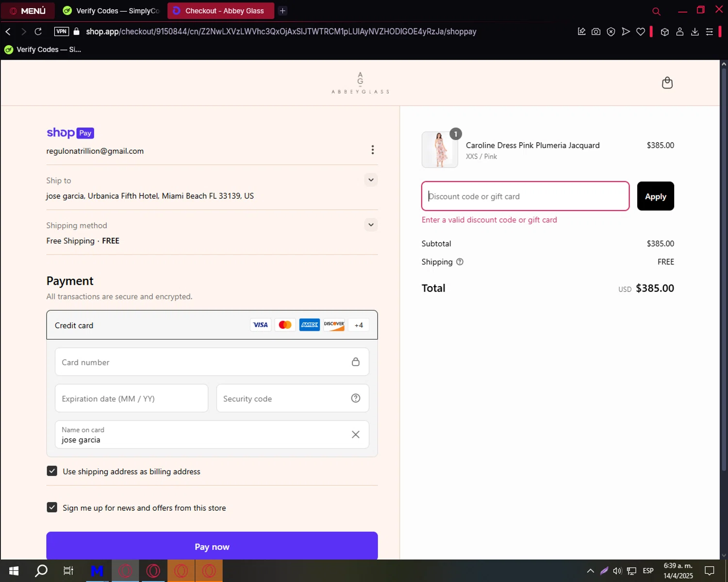Open Task View on the taskbar

pos(68,571)
